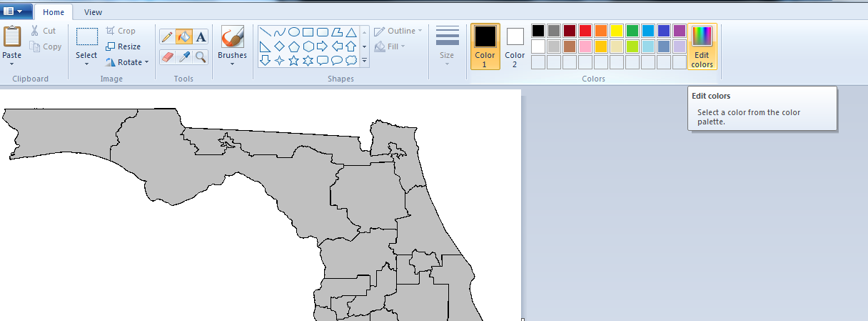Select the Eraser tool
Screen dimensions: 868x321
(x=167, y=56)
